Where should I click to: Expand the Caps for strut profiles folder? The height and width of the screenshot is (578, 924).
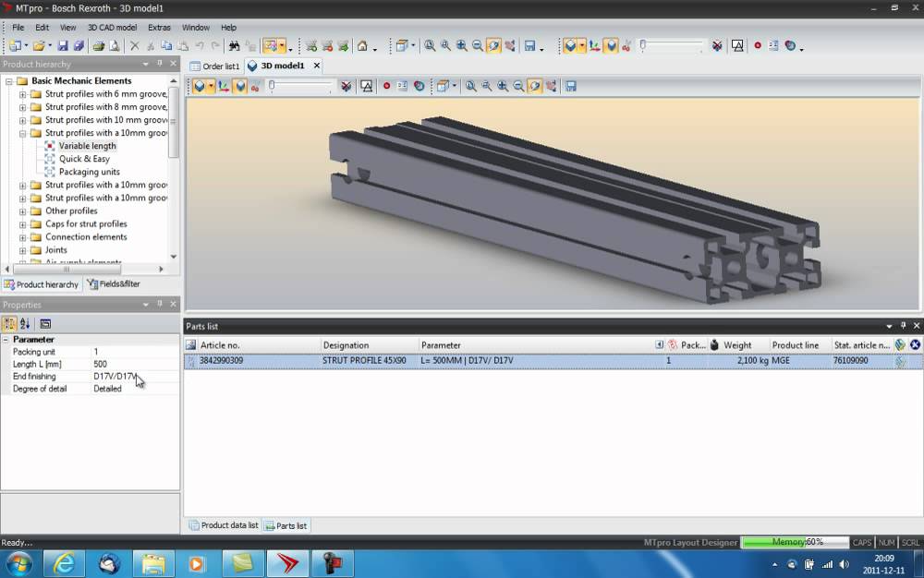pyautogui.click(x=22, y=224)
